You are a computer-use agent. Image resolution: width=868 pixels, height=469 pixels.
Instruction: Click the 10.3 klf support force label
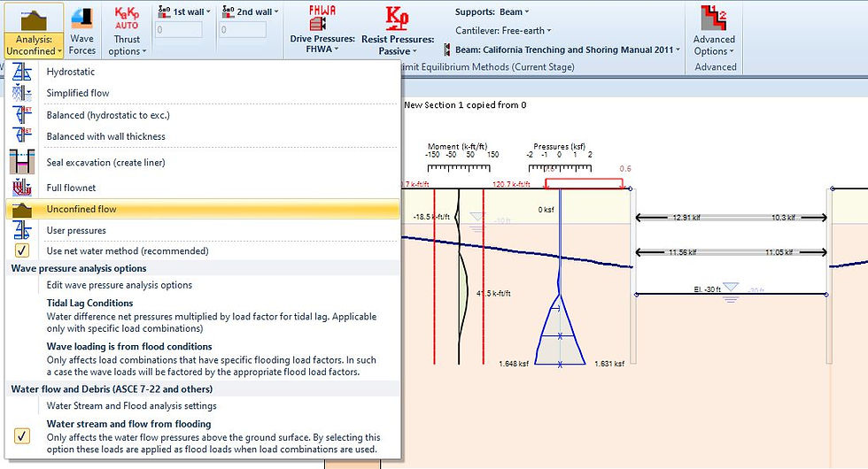tap(783, 218)
